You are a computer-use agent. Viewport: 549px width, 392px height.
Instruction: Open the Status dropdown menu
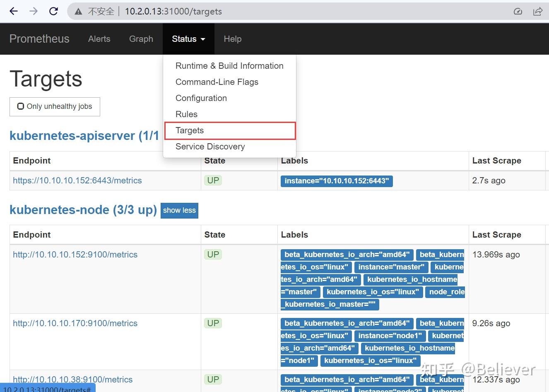coord(188,38)
